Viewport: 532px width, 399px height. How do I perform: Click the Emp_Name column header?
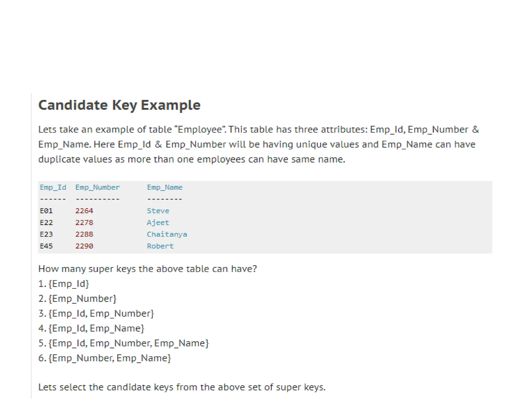point(165,187)
